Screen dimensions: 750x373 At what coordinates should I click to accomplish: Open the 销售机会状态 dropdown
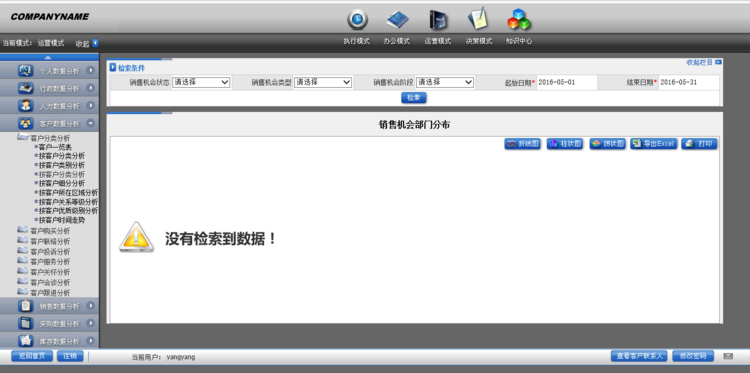[201, 82]
